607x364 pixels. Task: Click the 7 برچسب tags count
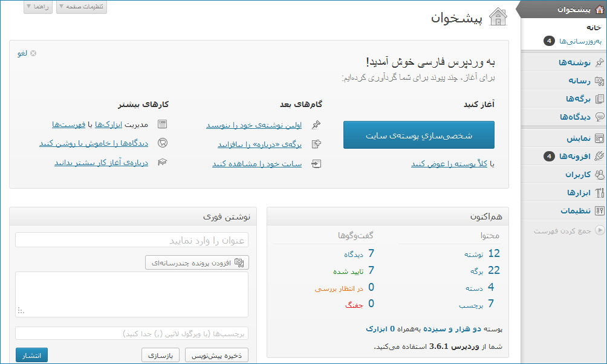[476, 304]
